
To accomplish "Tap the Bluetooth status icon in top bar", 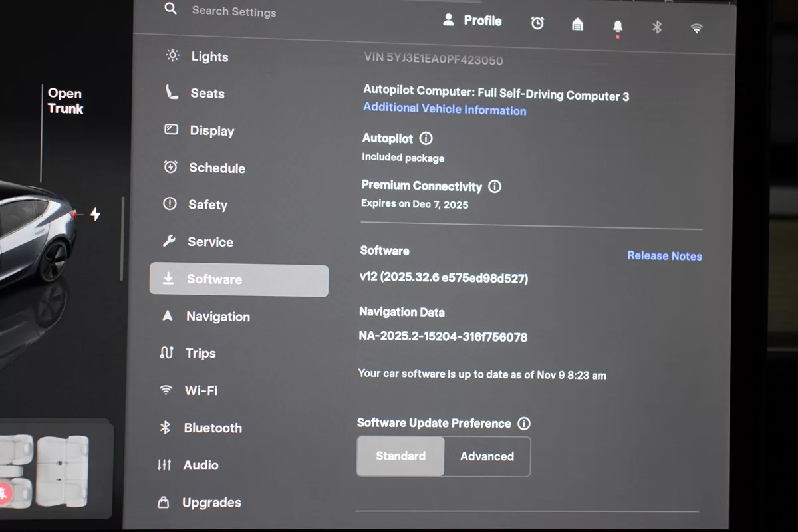I will pyautogui.click(x=657, y=27).
